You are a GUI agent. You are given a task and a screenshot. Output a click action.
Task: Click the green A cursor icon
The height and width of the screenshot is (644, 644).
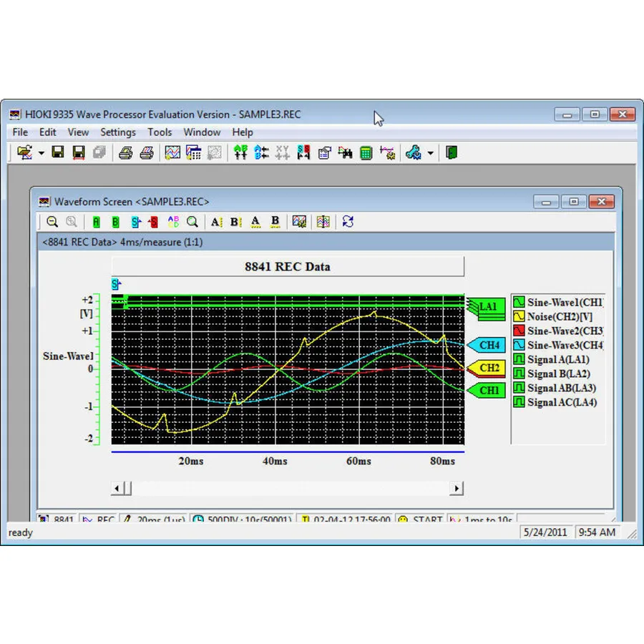click(x=97, y=222)
